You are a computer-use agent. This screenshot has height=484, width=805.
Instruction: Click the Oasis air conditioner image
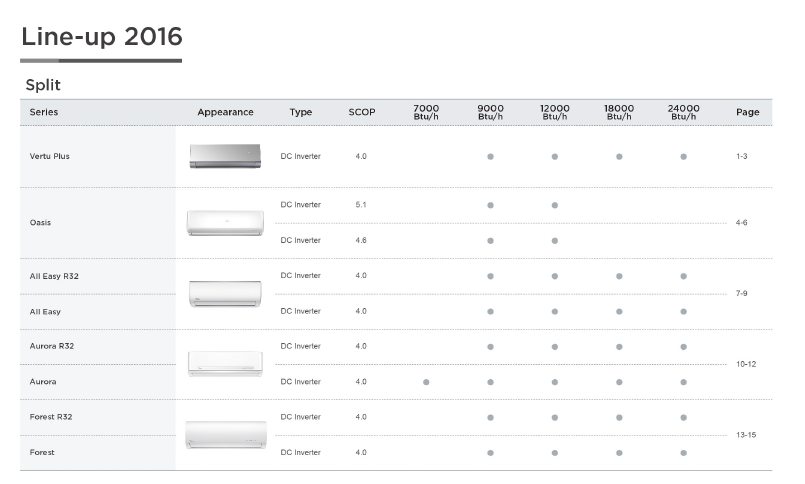tap(225, 223)
